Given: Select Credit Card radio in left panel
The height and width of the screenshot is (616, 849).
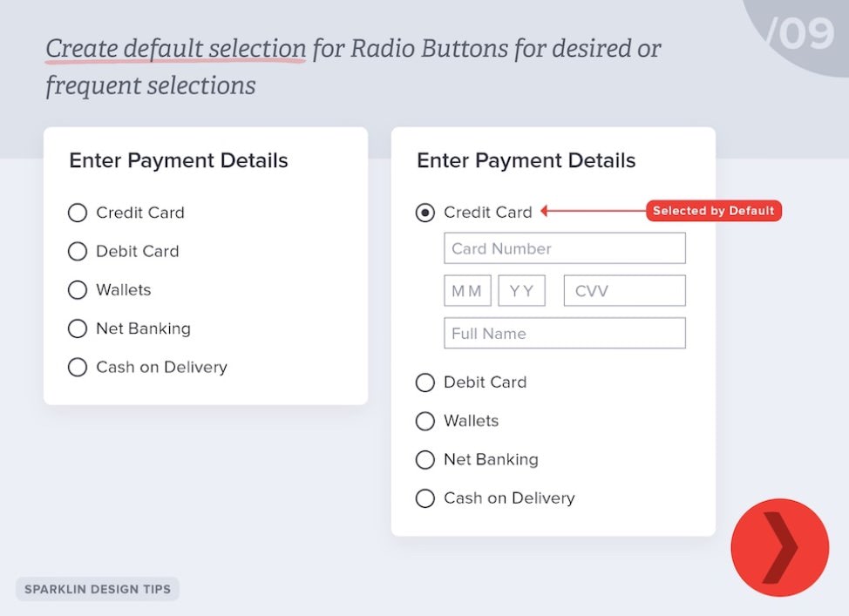Looking at the screenshot, I should [78, 213].
